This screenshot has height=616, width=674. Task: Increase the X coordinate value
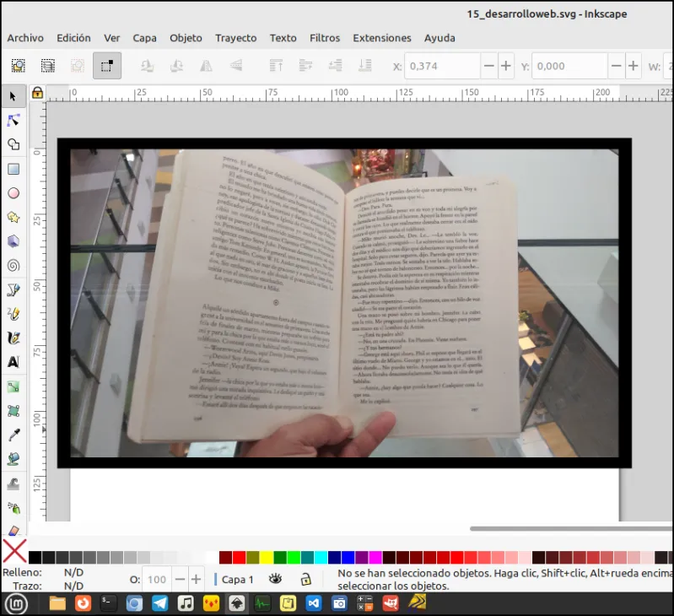tap(506, 66)
